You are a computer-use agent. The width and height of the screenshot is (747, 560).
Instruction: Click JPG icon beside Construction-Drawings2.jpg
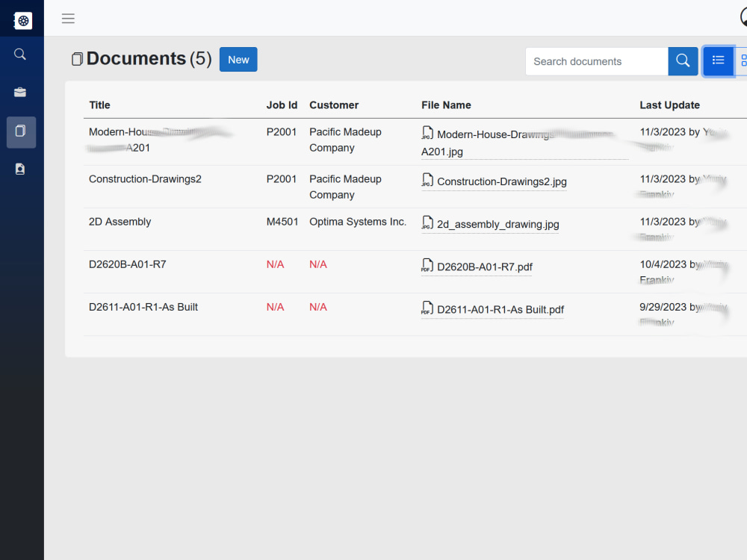(x=427, y=180)
